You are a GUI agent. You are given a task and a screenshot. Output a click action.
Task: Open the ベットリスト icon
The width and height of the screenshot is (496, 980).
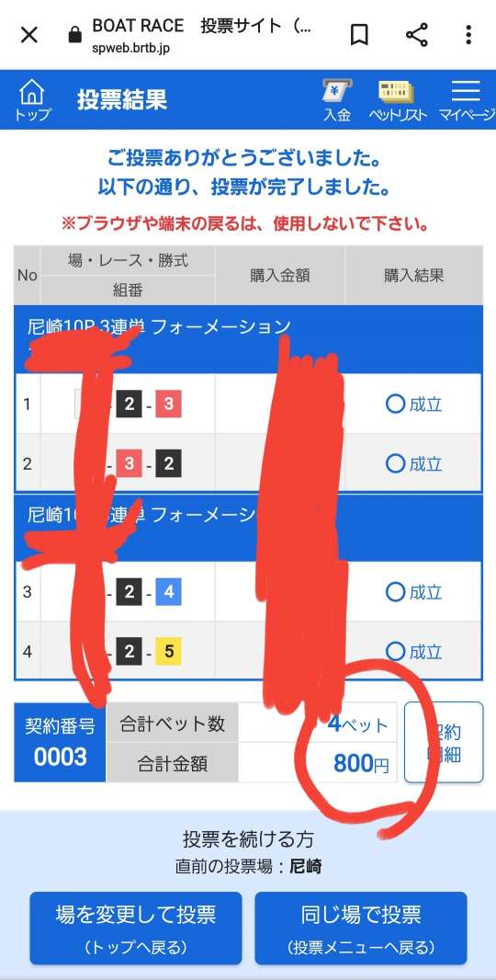click(x=397, y=100)
